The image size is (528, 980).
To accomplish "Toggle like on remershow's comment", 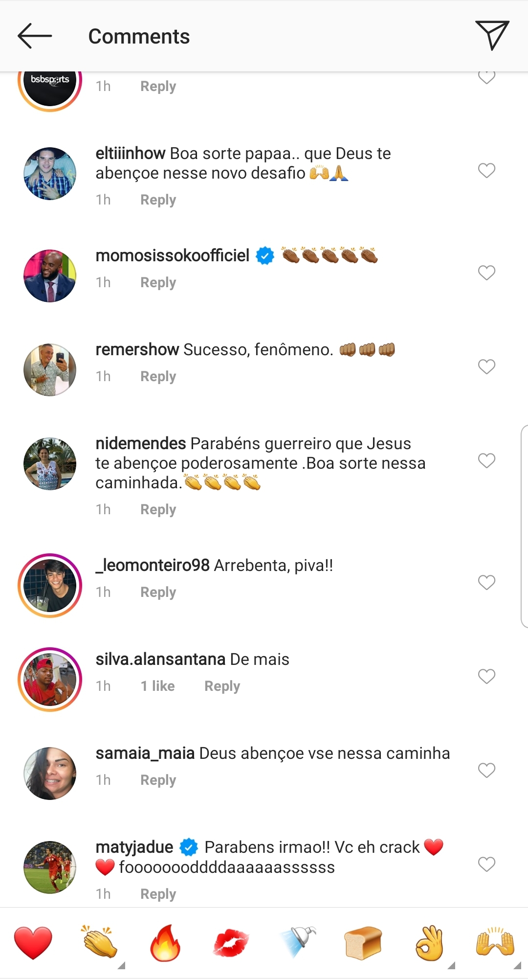I will 486,366.
